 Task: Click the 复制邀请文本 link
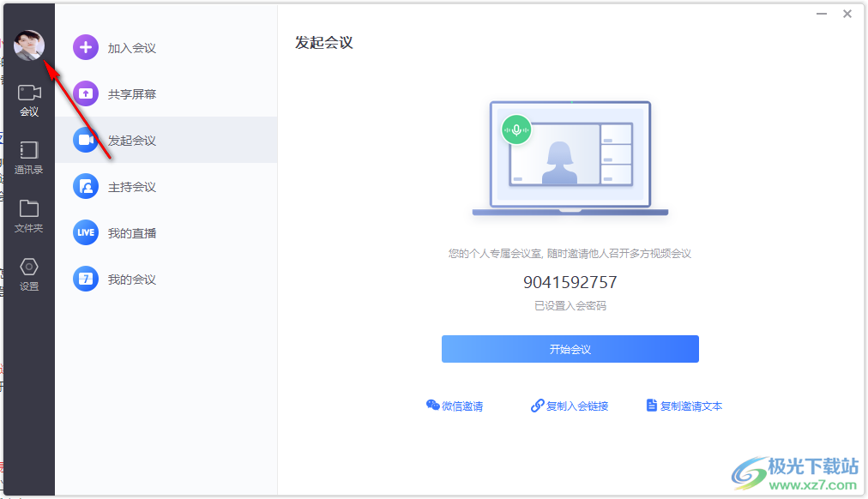pyautogui.click(x=684, y=406)
